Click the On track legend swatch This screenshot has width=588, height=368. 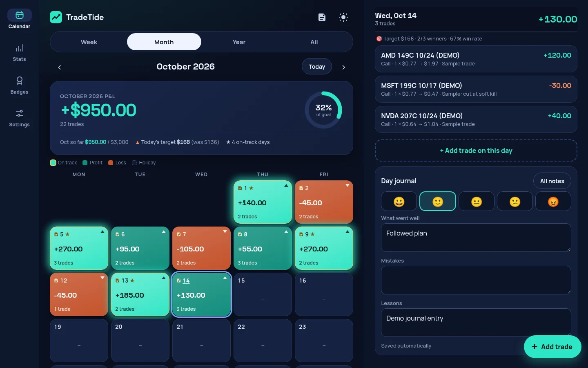tap(53, 163)
